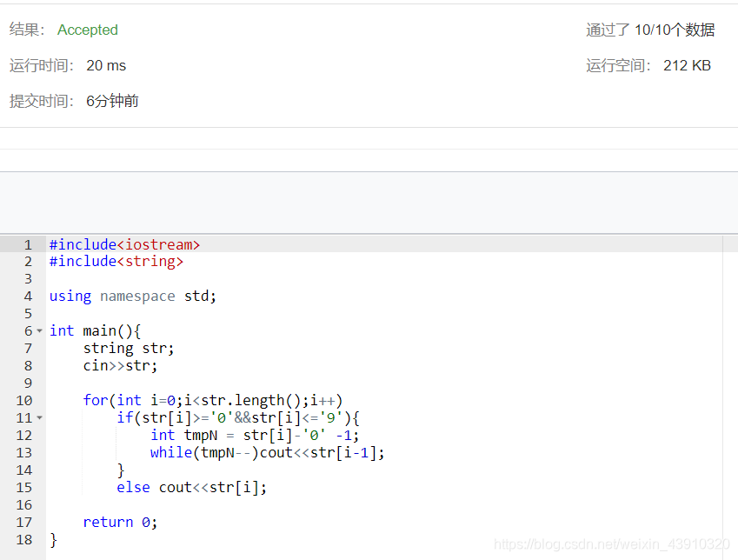This screenshot has height=560, width=738.
Task: Click the closing brace on line 14
Action: [121, 470]
